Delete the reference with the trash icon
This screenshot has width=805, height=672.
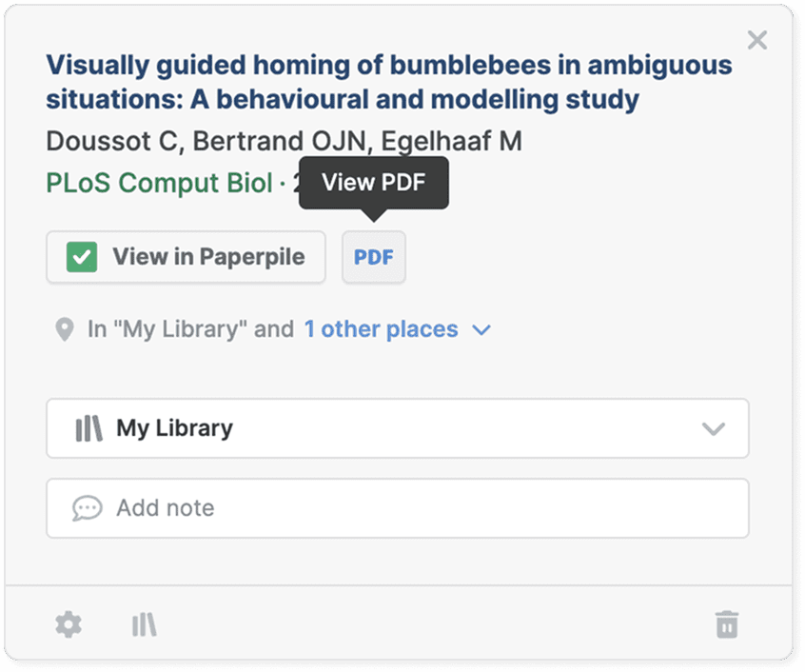click(726, 625)
